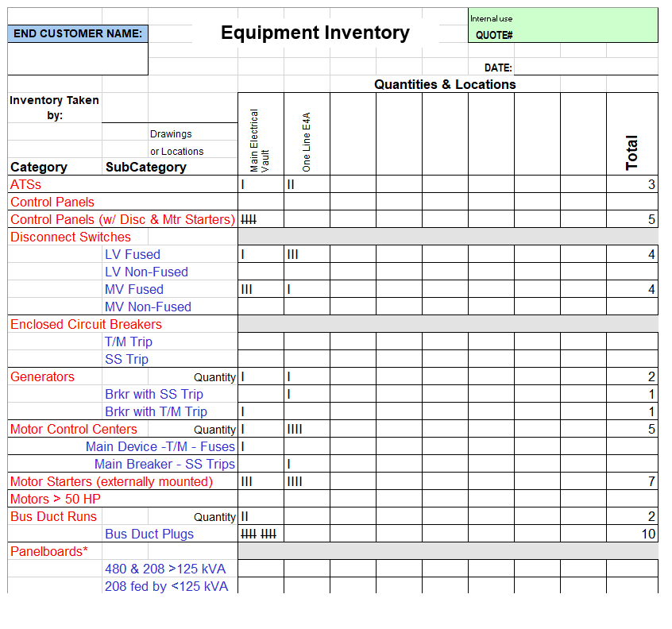Viewport: 672px width, 629px height.
Task: Click the Main Electrical Vault column header
Action: (261, 140)
